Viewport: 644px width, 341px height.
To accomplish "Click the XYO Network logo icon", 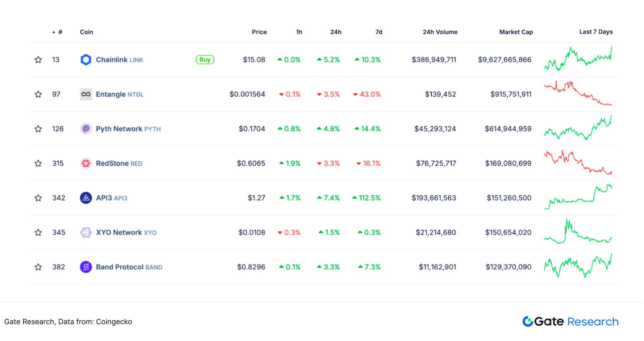I will [x=86, y=232].
